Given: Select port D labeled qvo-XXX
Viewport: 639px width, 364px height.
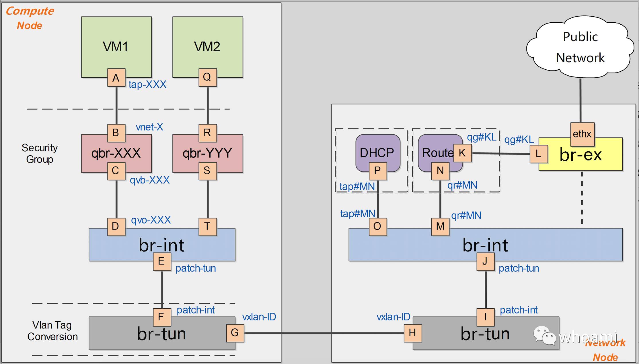Looking at the screenshot, I should click(116, 226).
